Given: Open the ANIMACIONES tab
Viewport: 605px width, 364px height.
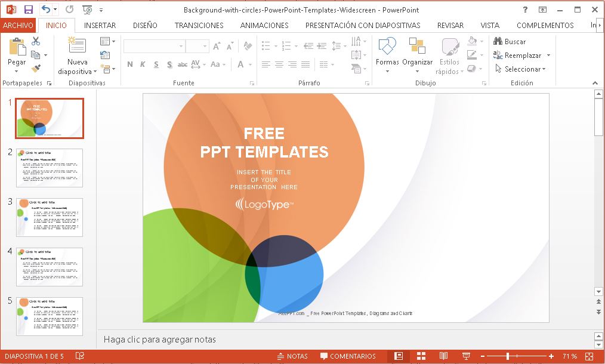Looking at the screenshot, I should tap(264, 25).
